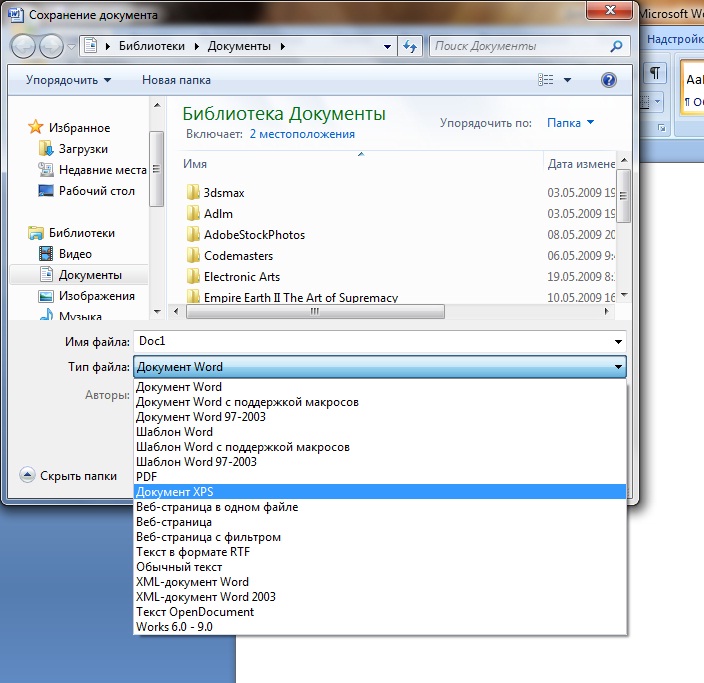This screenshot has width=704, height=683.
Task: Choose Works 6.0 - 9.0 format
Action: pos(380,627)
